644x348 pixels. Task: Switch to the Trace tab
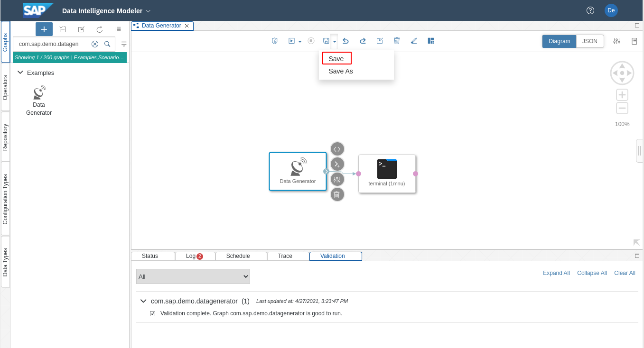[288, 256]
